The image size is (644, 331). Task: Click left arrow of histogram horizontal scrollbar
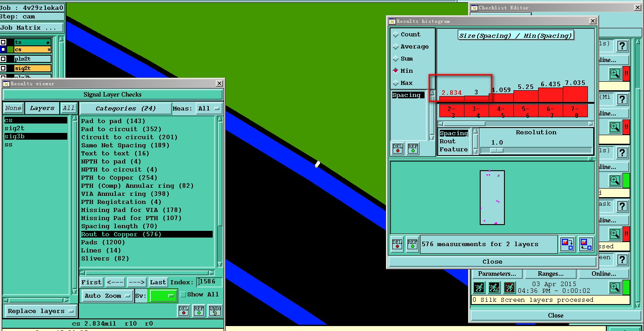click(441, 124)
